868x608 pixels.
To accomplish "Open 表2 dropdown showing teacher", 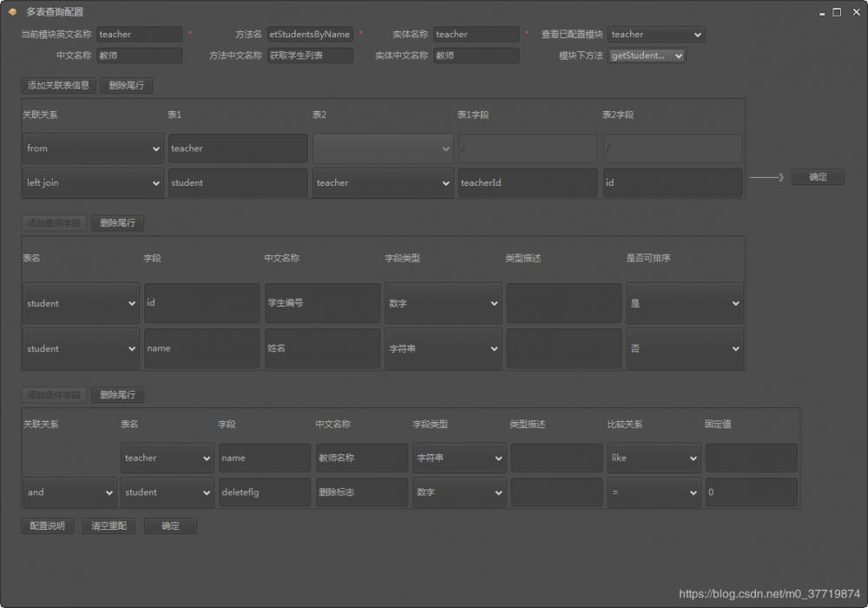I will (383, 182).
